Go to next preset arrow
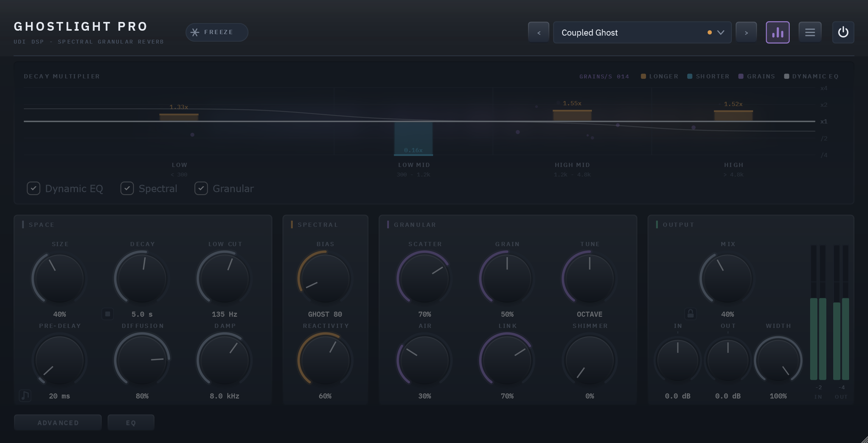 (746, 33)
